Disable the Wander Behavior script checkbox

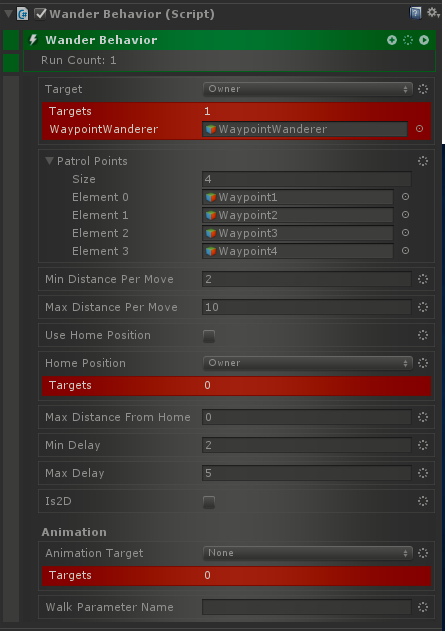click(x=40, y=14)
